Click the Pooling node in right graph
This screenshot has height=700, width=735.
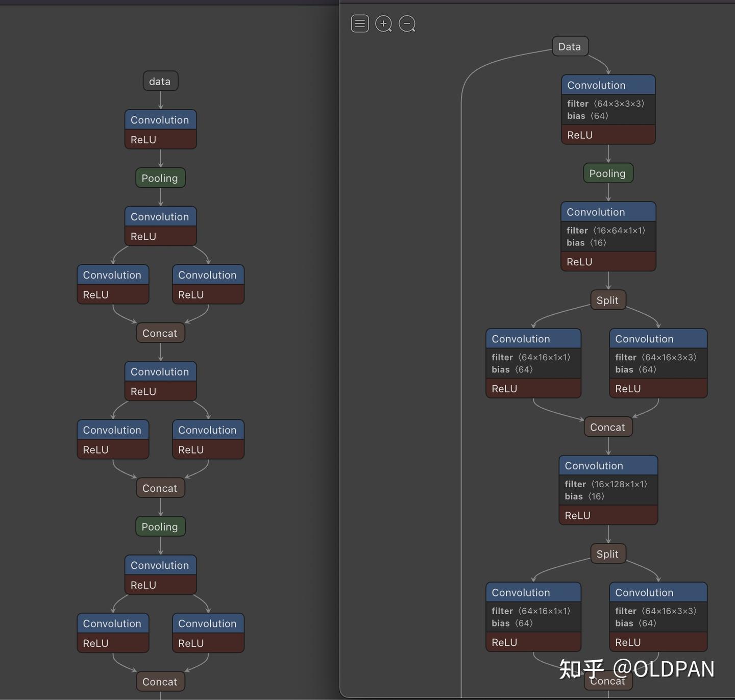coord(608,173)
